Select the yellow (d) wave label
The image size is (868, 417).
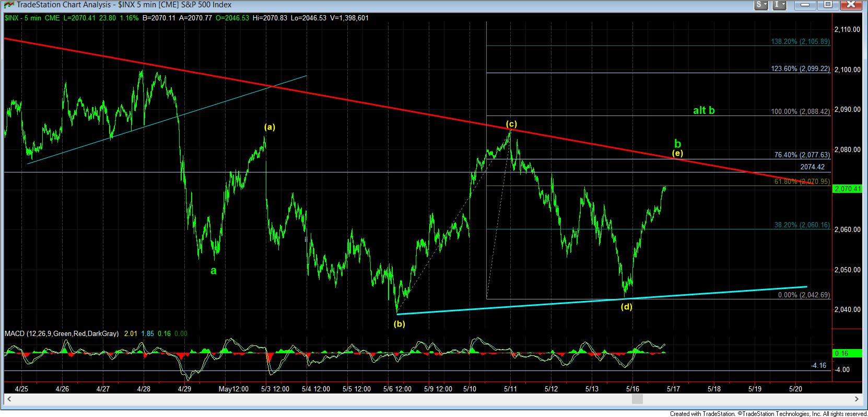point(626,307)
